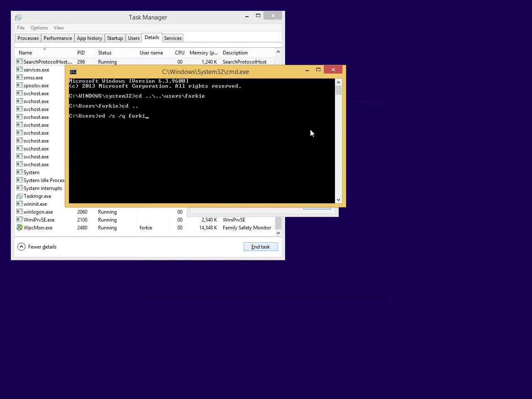The image size is (532, 399).
Task: Click the cmd.exe window title bar icon
Action: pyautogui.click(x=73, y=72)
